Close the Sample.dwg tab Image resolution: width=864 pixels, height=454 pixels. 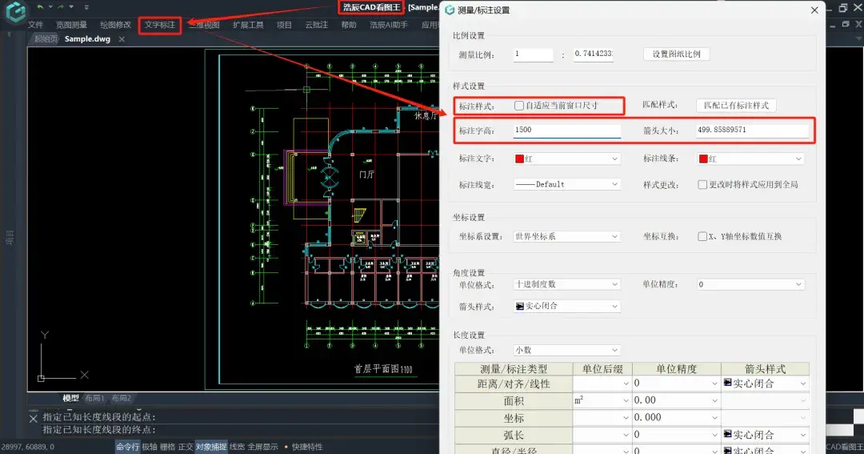[122, 39]
